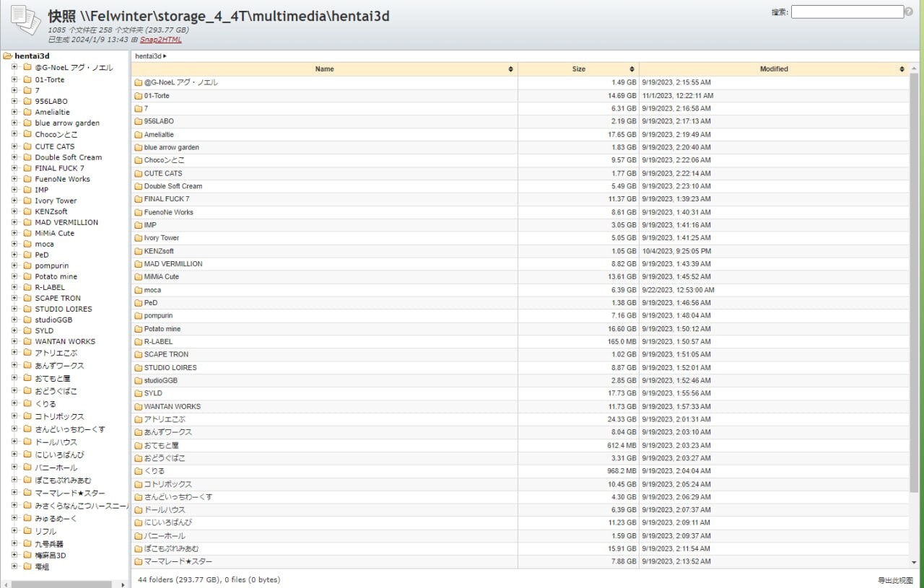Screen dimensions: 924x588
Task: Click the scroll-down arrow of the file list
Action: click(x=914, y=562)
